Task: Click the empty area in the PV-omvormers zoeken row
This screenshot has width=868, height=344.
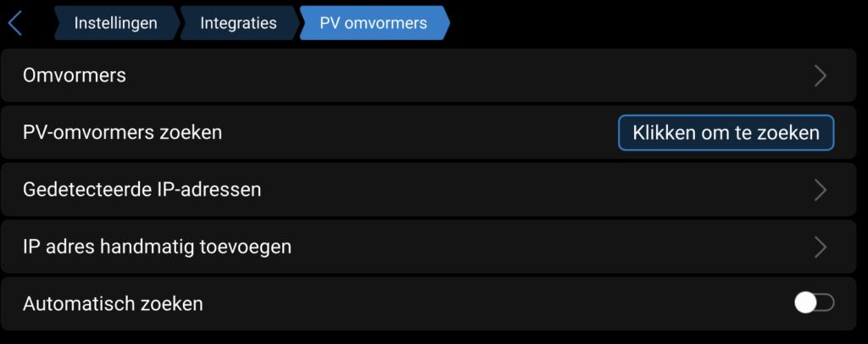Action: tap(407, 132)
